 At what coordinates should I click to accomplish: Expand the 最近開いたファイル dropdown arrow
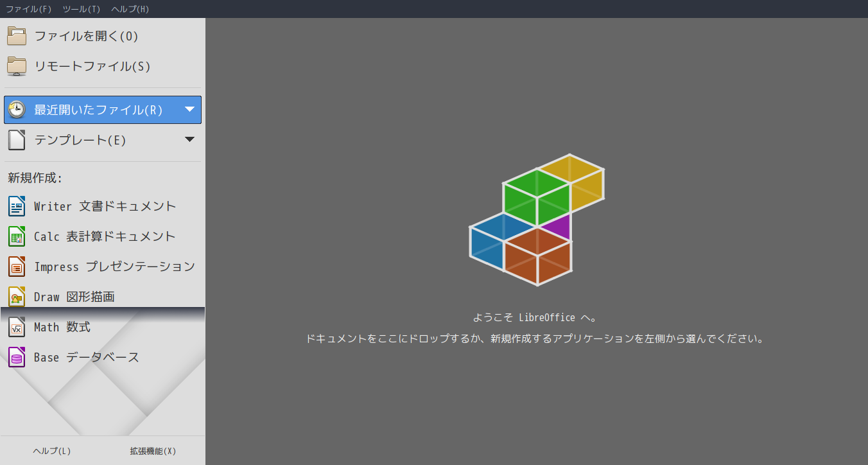pyautogui.click(x=189, y=109)
